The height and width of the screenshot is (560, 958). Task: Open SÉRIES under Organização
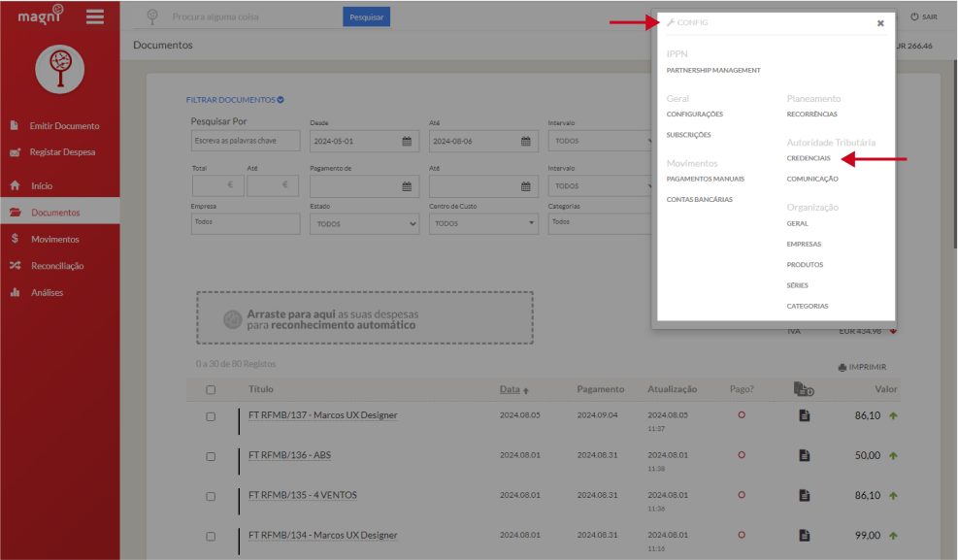797,285
